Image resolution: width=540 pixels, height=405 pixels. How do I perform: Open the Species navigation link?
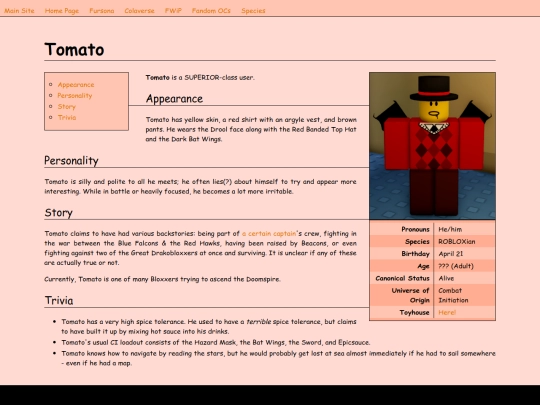(253, 11)
